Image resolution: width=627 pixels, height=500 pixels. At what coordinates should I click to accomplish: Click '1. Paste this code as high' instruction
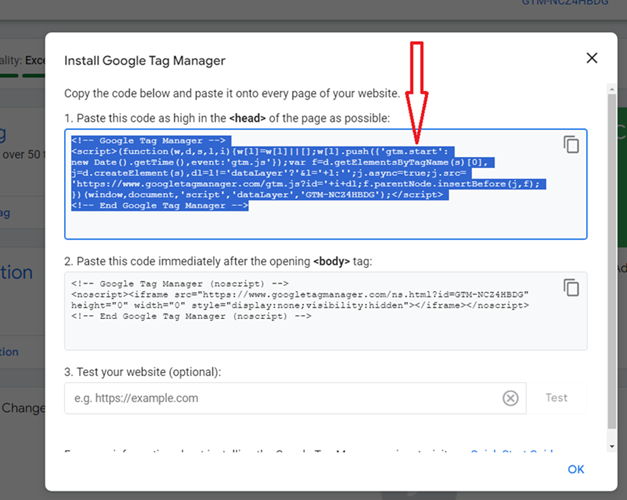click(x=227, y=118)
